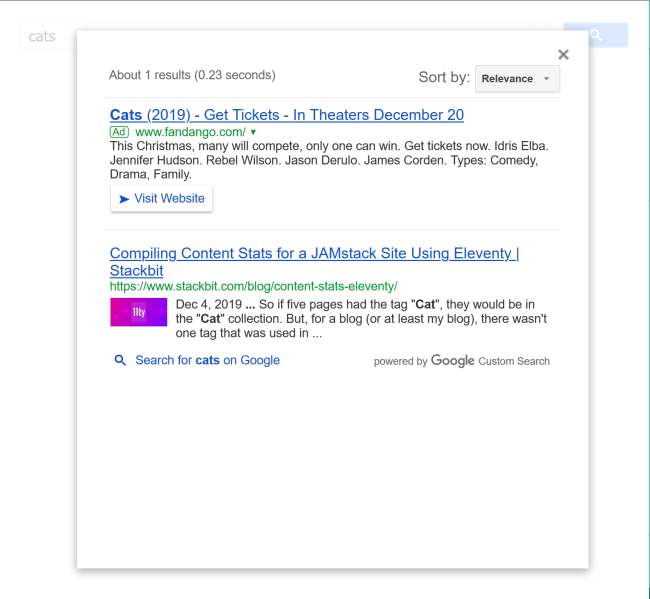Click the magnifier icon beside Search for cats

coord(120,360)
